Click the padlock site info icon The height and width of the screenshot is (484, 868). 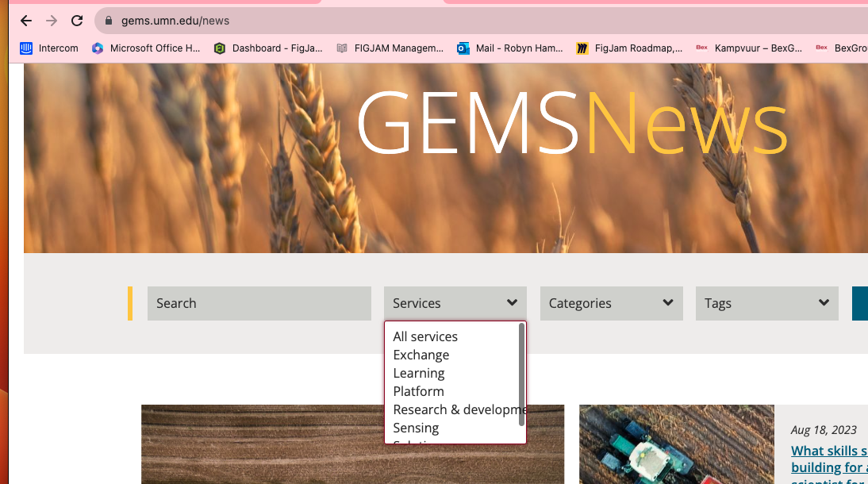click(108, 21)
